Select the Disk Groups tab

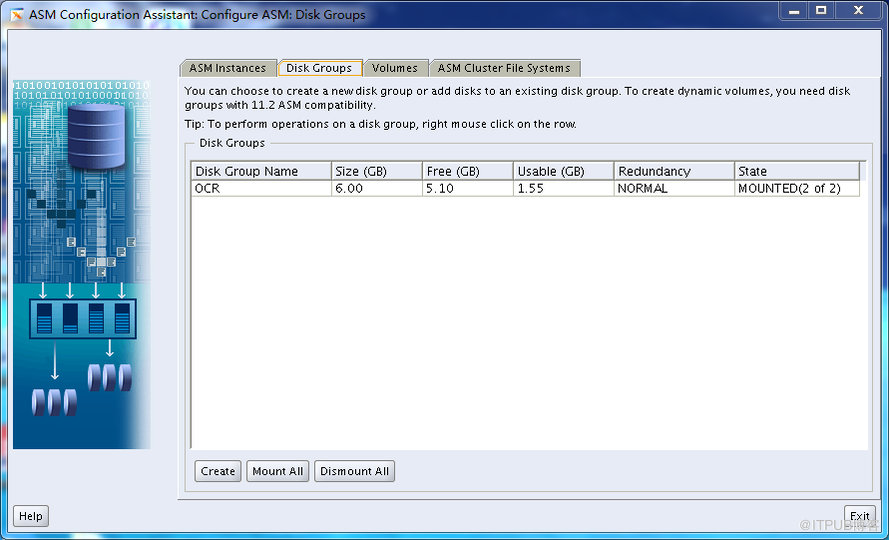pos(319,68)
